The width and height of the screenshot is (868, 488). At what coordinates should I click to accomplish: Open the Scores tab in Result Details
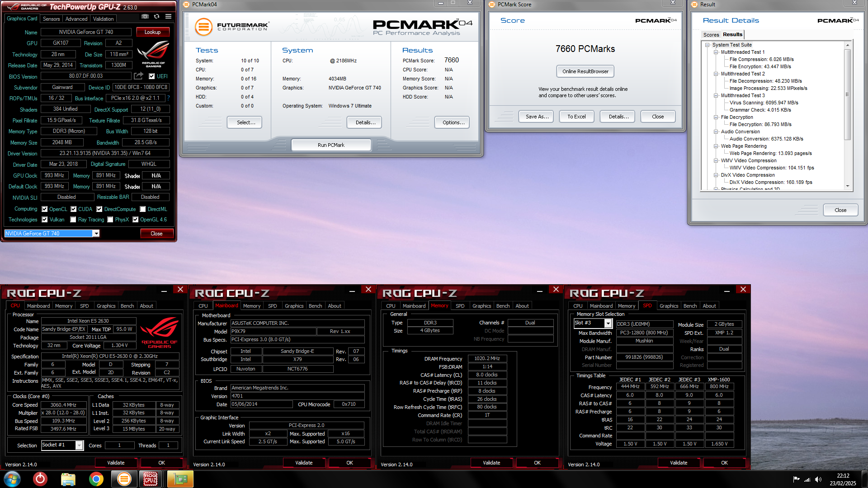pos(711,35)
